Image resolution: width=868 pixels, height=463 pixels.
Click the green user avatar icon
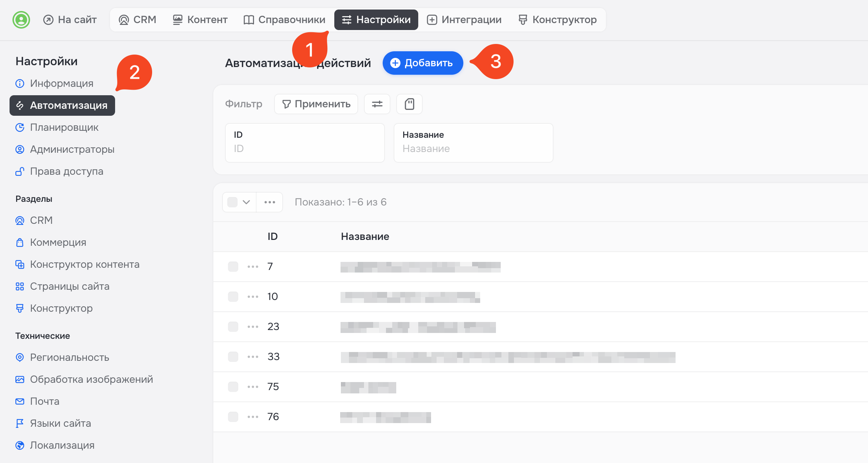coord(21,20)
